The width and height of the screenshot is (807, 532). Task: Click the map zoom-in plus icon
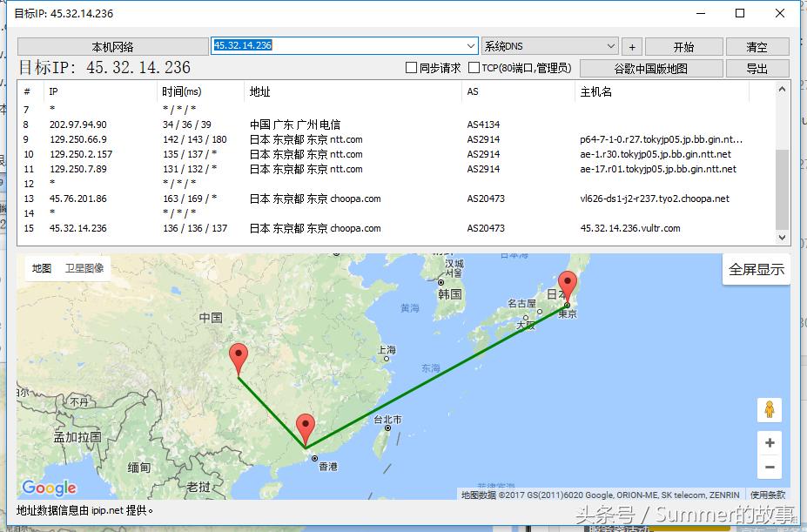(769, 442)
